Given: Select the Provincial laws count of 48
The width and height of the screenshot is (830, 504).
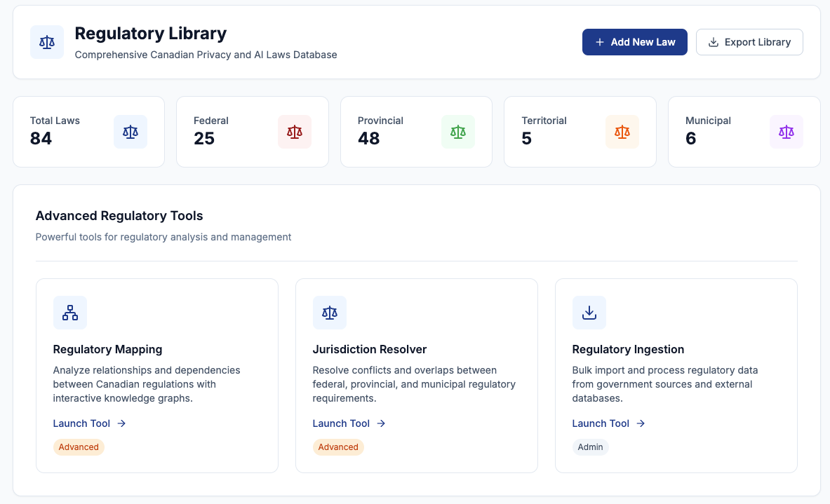Looking at the screenshot, I should (x=368, y=139).
